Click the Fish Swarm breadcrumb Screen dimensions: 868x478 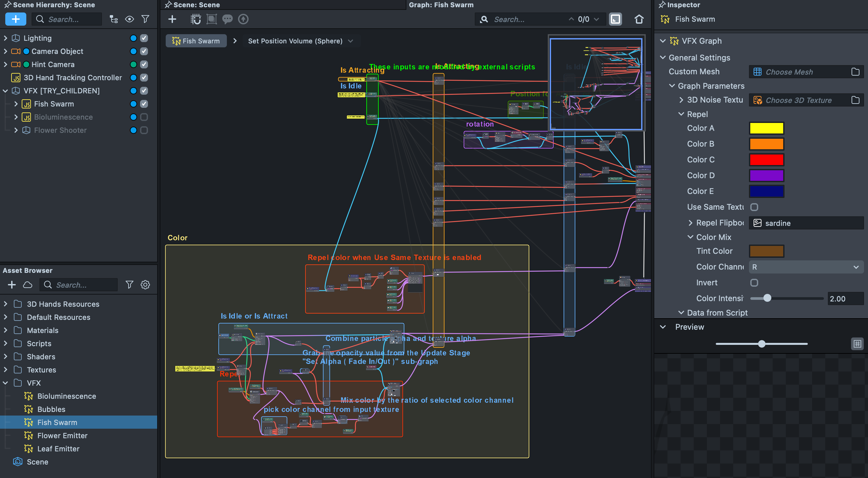196,41
